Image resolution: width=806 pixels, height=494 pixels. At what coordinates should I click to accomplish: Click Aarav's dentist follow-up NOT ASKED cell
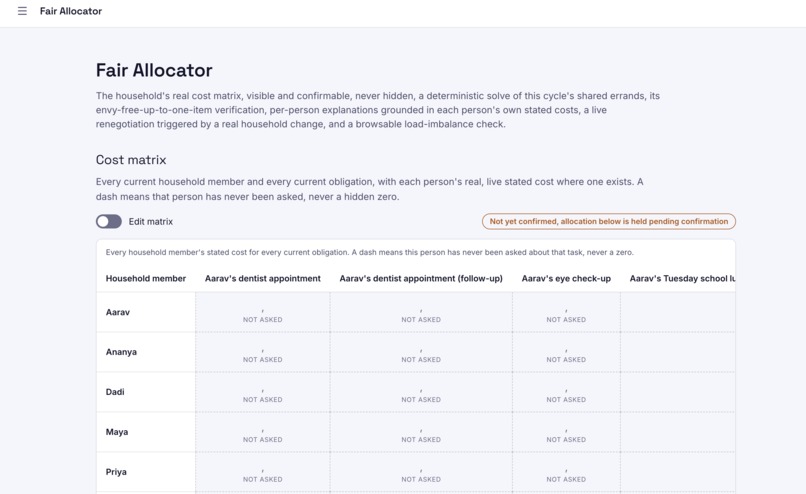(421, 312)
